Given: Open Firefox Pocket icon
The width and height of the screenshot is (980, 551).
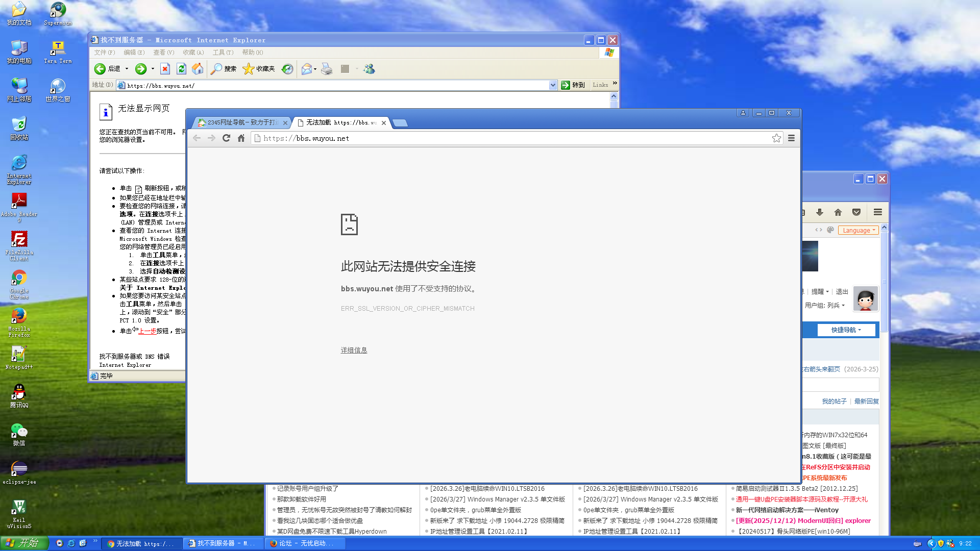Looking at the screenshot, I should [856, 212].
